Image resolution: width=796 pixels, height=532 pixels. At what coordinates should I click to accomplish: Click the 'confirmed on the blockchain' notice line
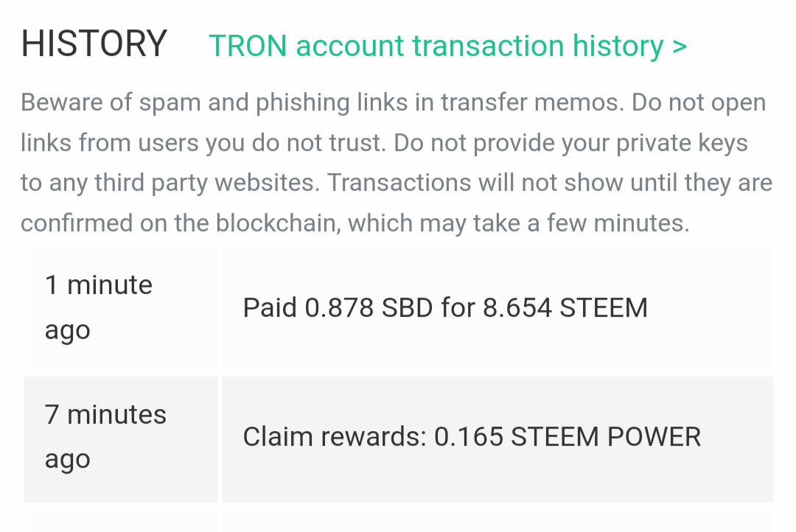pos(354,223)
